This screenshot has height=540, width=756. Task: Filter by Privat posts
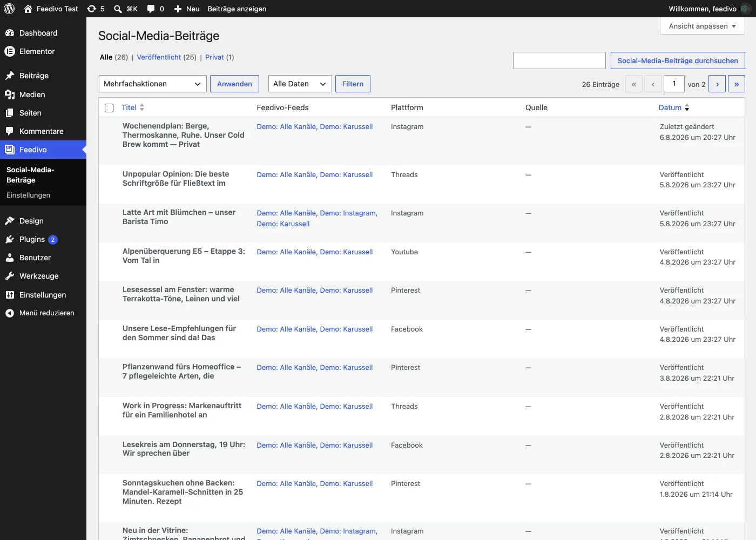pyautogui.click(x=214, y=57)
